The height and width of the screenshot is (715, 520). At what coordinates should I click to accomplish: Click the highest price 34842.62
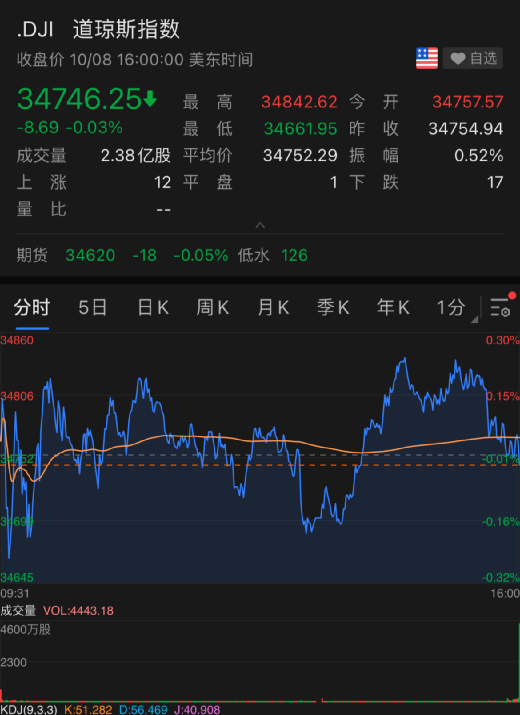[x=299, y=102]
